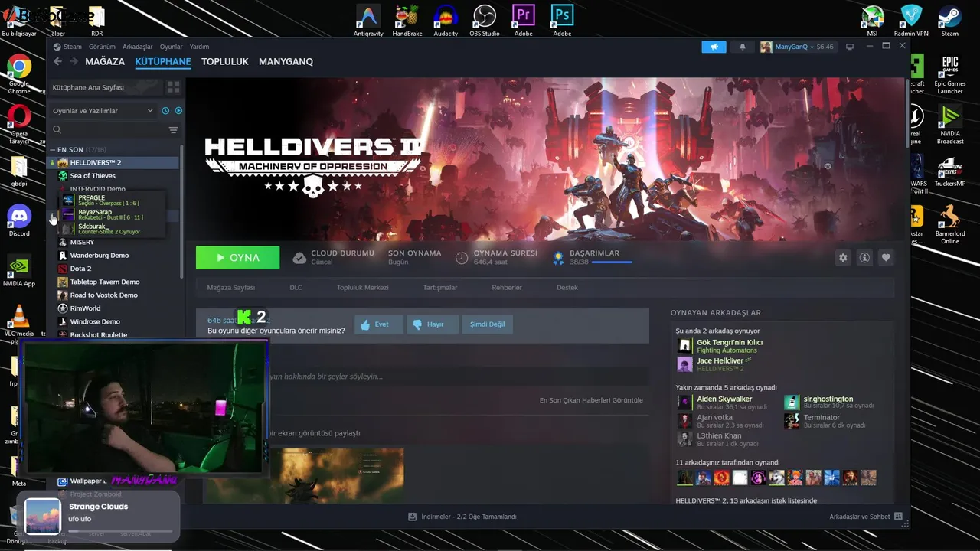
Task: Open Friends and Chat icon
Action: [898, 517]
